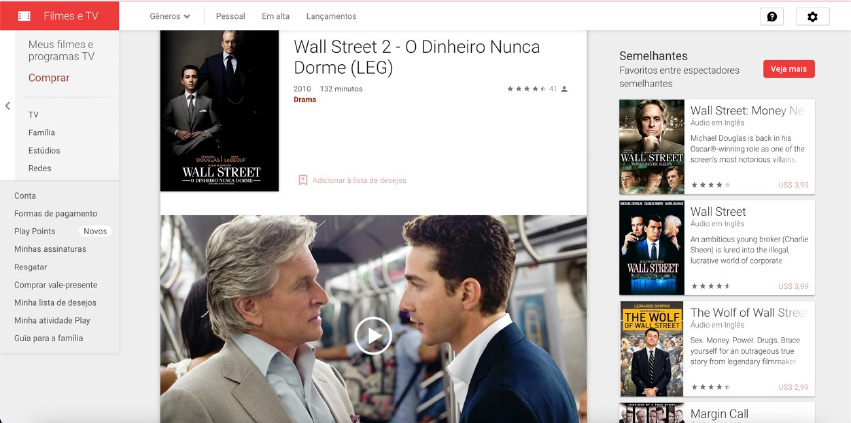Open the settings gear icon

pyautogui.click(x=812, y=16)
